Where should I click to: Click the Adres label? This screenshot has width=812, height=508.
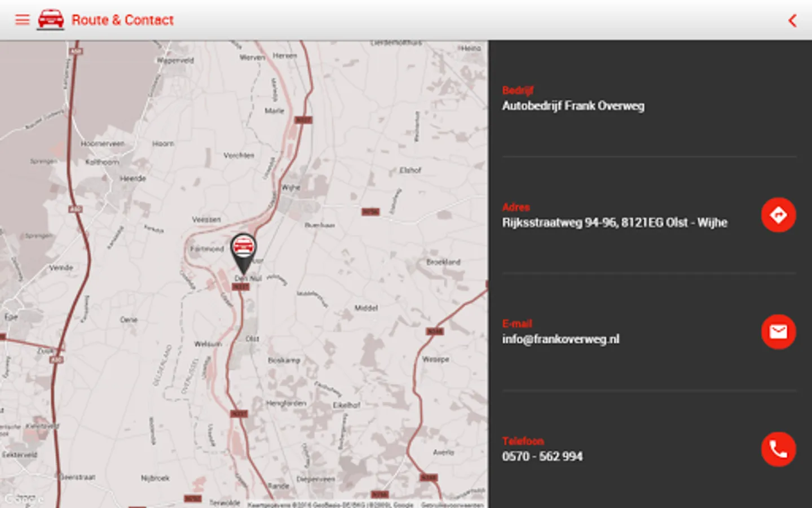pyautogui.click(x=515, y=207)
